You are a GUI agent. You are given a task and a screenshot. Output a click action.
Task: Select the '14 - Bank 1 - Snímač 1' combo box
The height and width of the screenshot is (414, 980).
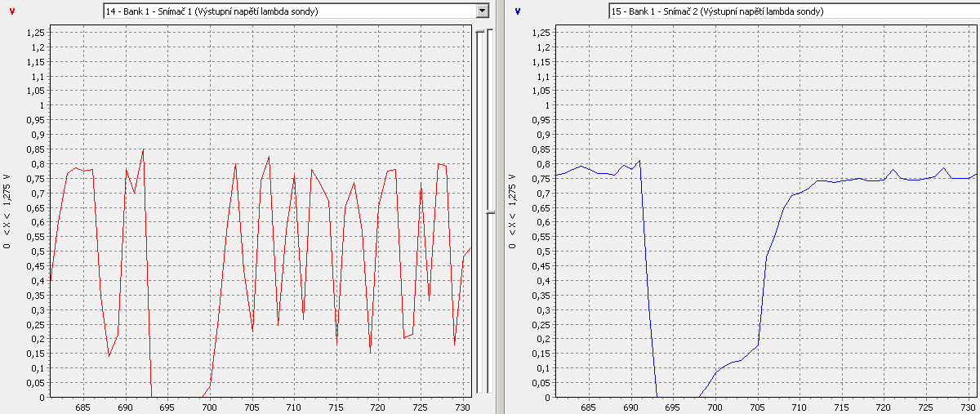(286, 11)
